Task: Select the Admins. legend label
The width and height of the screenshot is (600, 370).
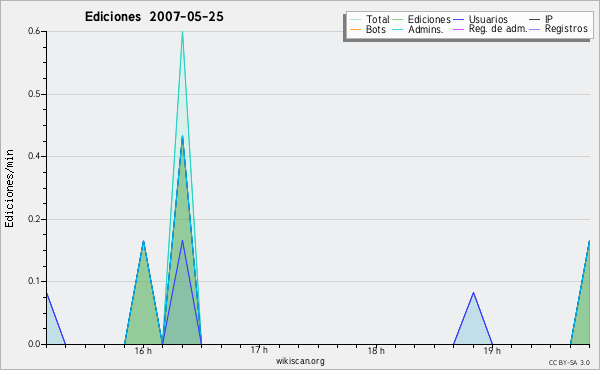Action: pos(426,29)
